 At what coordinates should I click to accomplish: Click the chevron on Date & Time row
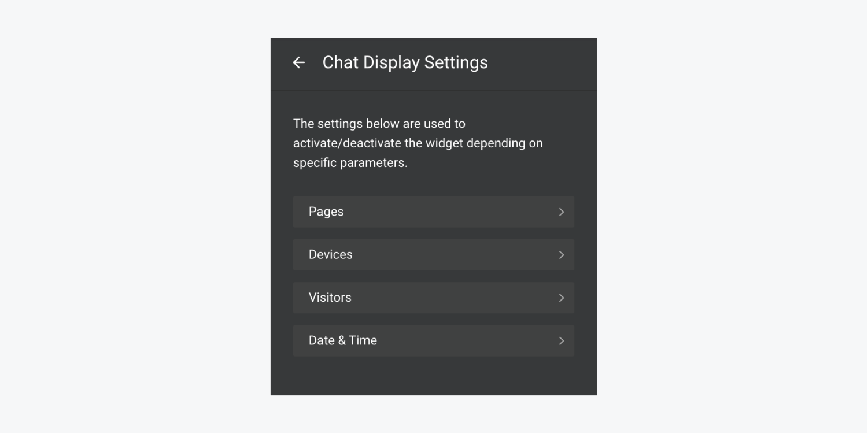click(x=561, y=341)
